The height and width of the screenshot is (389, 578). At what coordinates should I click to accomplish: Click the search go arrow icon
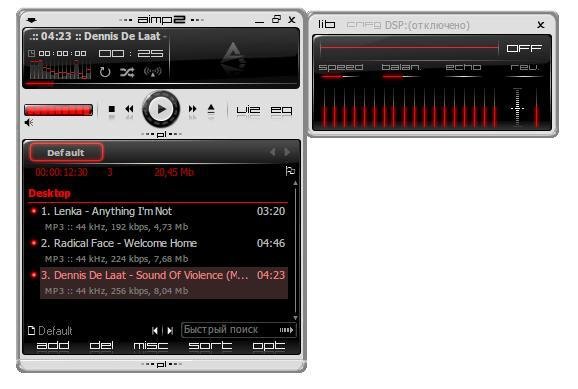[x=287, y=330]
